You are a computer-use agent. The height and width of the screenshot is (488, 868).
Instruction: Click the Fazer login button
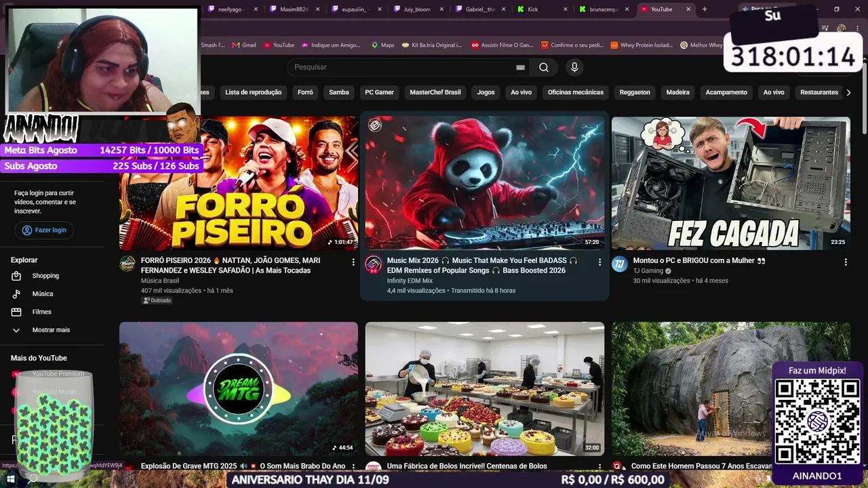coord(44,230)
